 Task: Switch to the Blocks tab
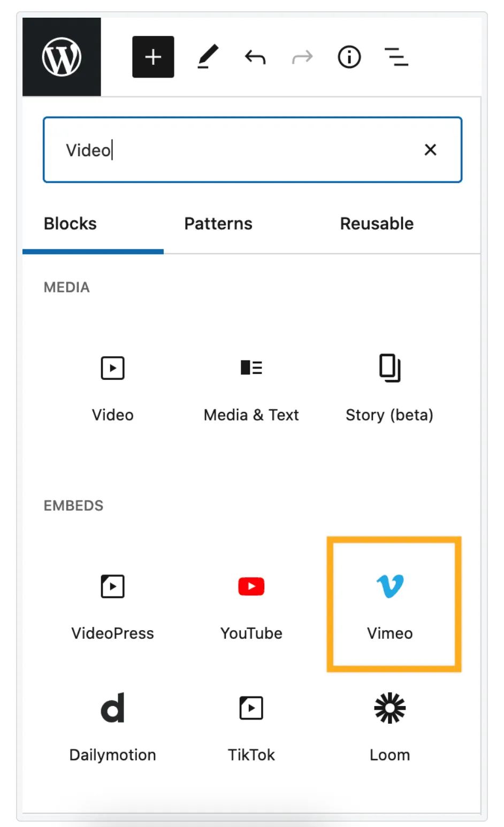70,224
